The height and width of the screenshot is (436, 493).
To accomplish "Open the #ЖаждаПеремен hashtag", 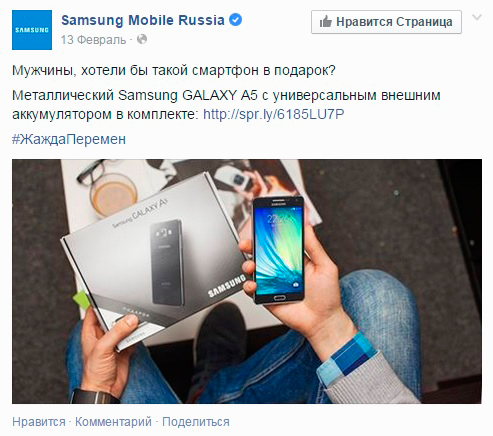I will (69, 139).
